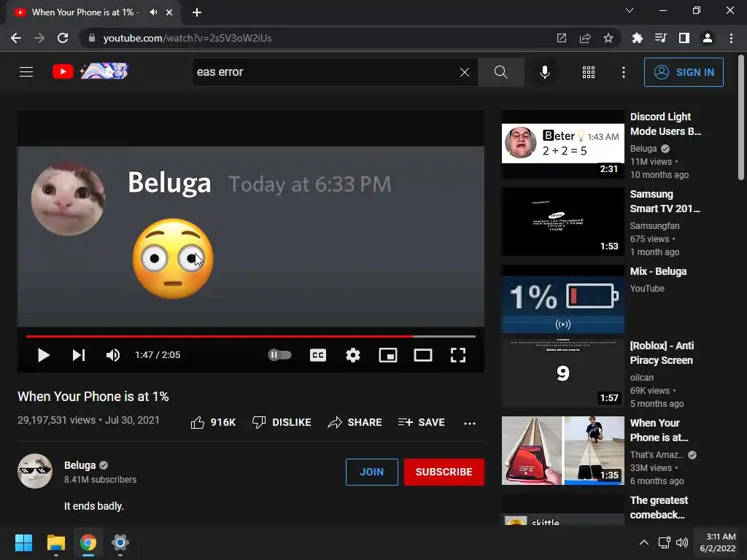Viewport: 747px width, 560px height.
Task: Open '[Roblox] - Anti Piracy Screen' video
Action: [x=662, y=353]
